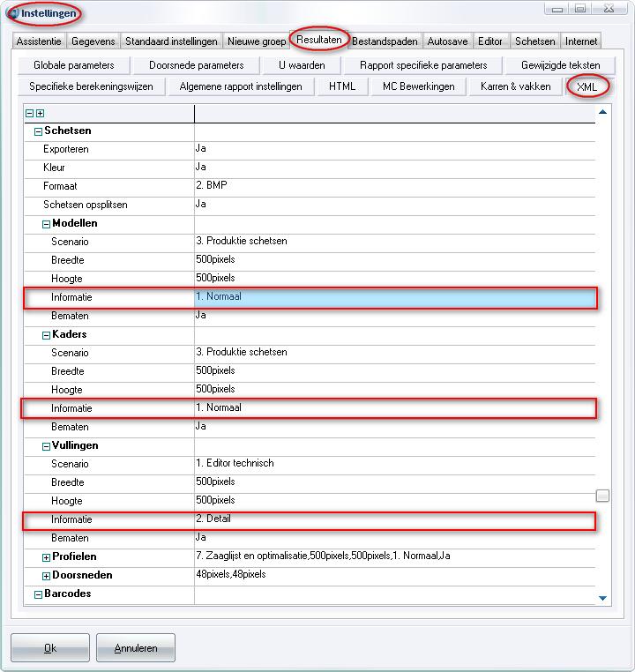Click Vullingen Scenario Editor technisch value

pyautogui.click(x=394, y=464)
